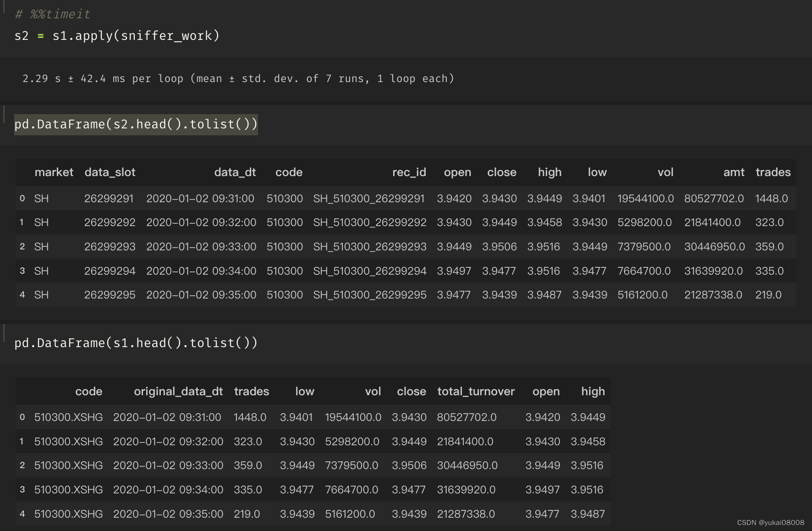Image resolution: width=812 pixels, height=531 pixels.
Task: Click cell 'SH_510300_26299294'
Action: (370, 271)
